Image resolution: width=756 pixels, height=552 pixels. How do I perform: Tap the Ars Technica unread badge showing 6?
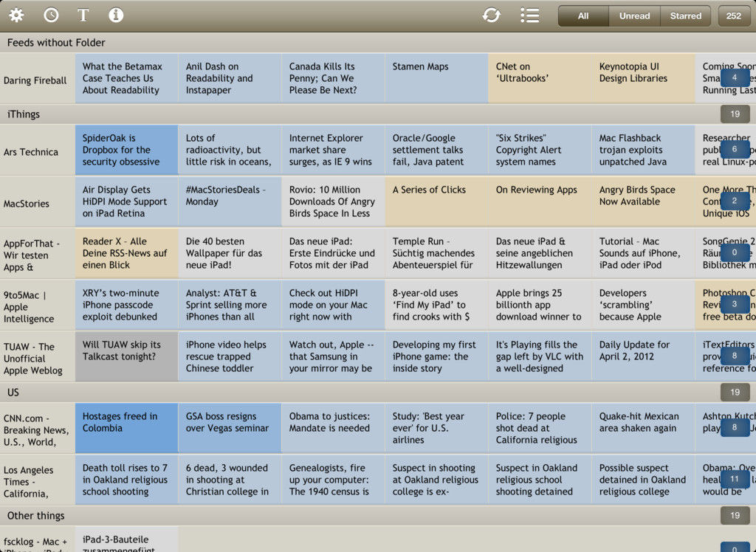click(735, 150)
